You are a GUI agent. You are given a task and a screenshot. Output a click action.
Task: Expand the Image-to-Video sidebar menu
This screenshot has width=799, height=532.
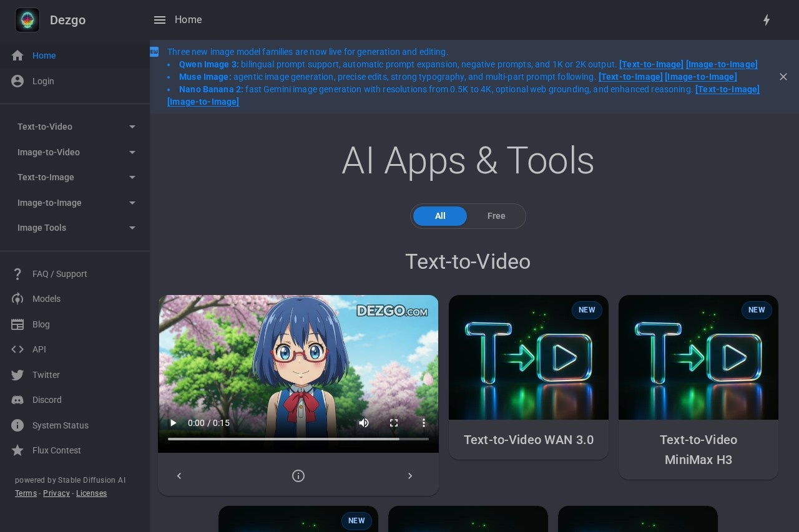[x=75, y=152]
